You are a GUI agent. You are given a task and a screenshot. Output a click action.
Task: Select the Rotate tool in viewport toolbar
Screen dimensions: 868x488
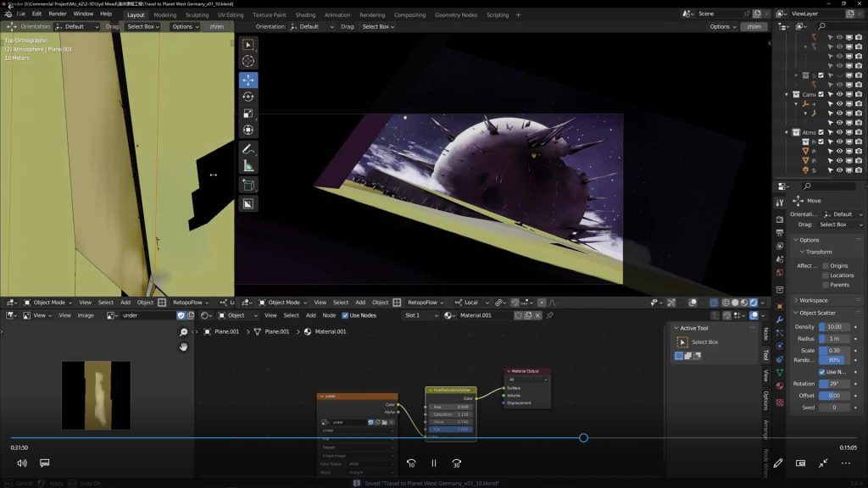(x=248, y=97)
